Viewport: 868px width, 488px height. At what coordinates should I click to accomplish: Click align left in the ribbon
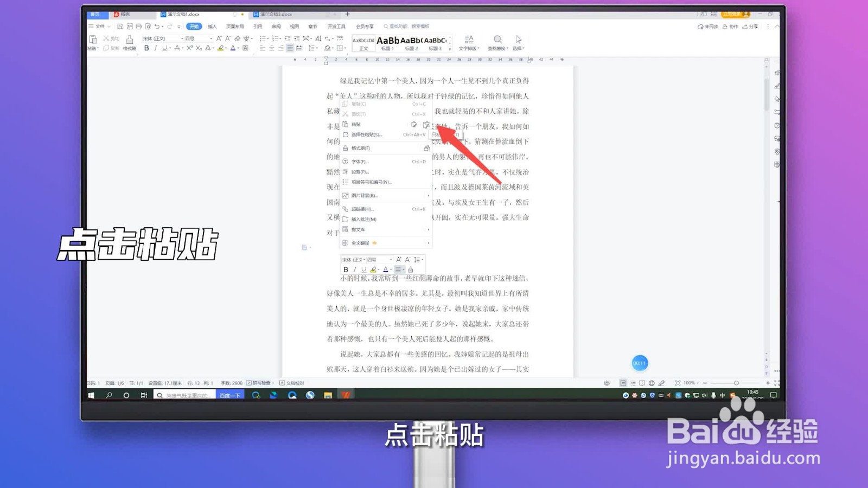pyautogui.click(x=263, y=48)
